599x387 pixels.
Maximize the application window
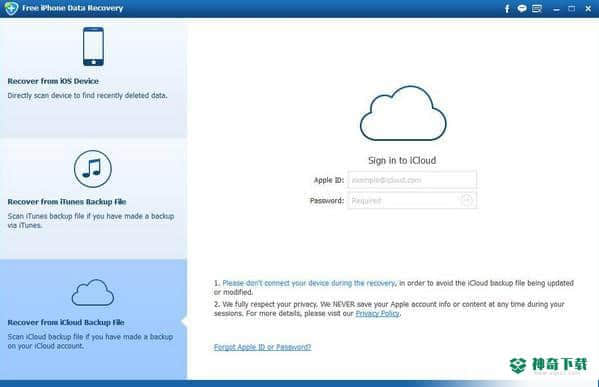tap(571, 8)
